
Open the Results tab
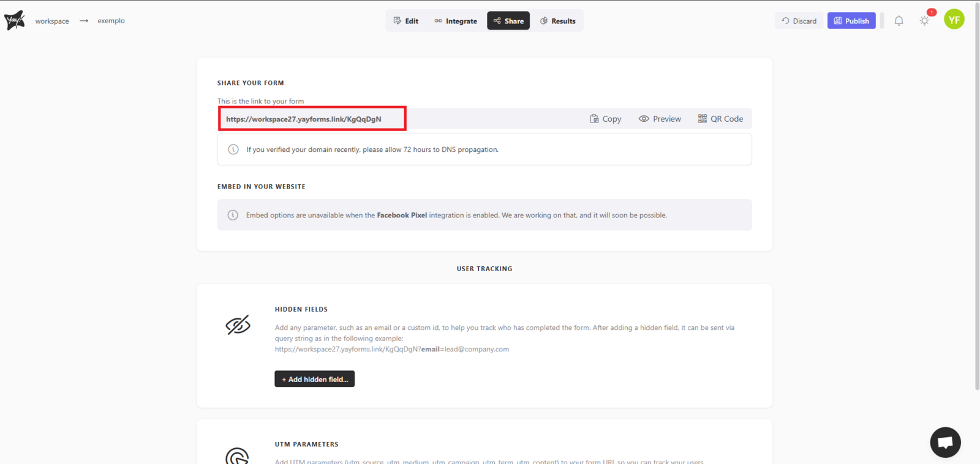point(557,21)
